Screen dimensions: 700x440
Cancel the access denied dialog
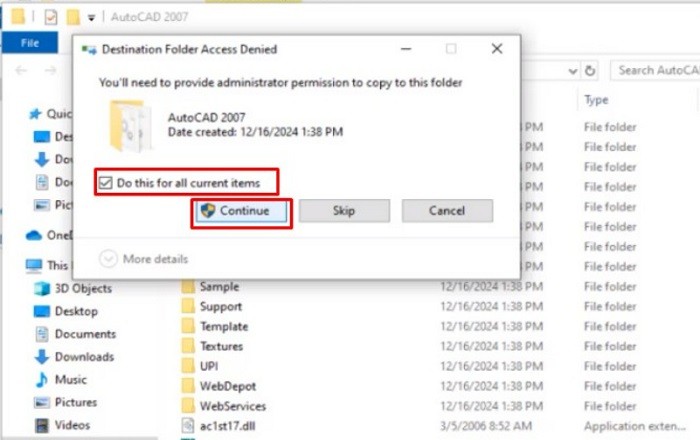447,211
